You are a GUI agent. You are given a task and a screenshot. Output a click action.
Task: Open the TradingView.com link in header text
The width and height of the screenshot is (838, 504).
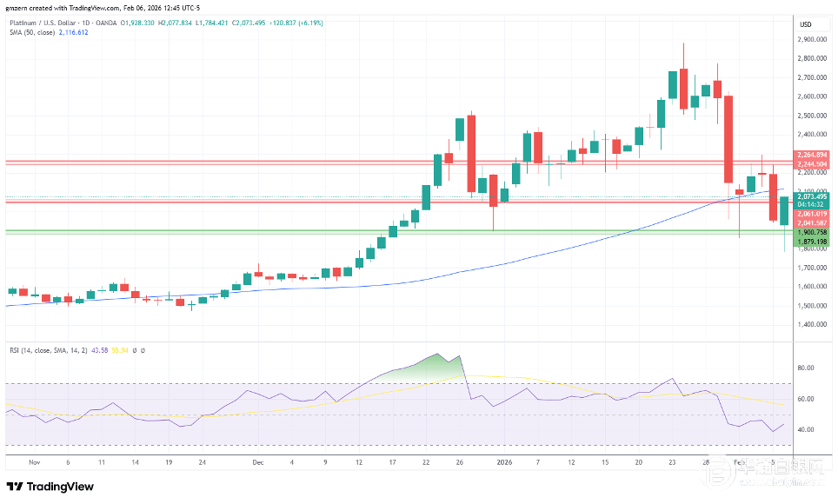tap(95, 9)
